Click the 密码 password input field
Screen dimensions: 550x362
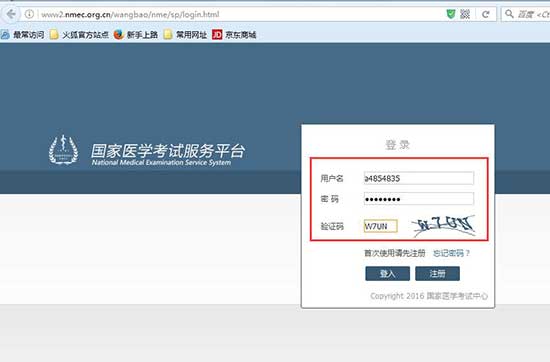(x=419, y=199)
